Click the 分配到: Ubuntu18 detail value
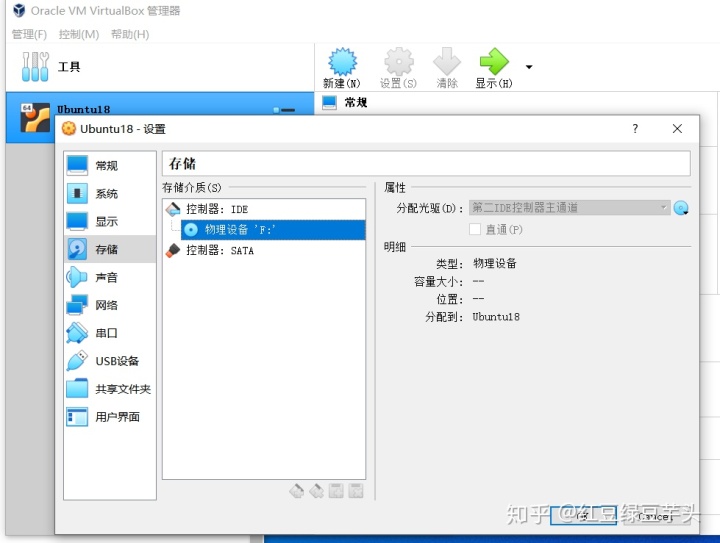720x543 pixels. point(496,317)
